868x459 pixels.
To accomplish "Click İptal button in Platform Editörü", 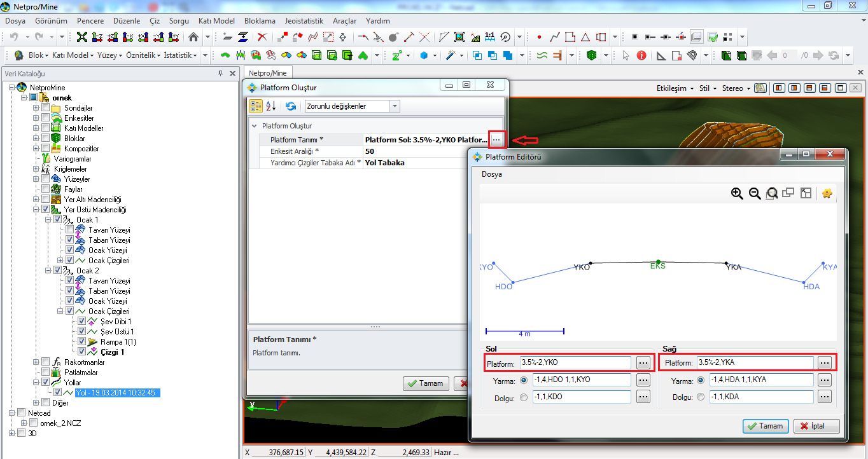I will (816, 426).
